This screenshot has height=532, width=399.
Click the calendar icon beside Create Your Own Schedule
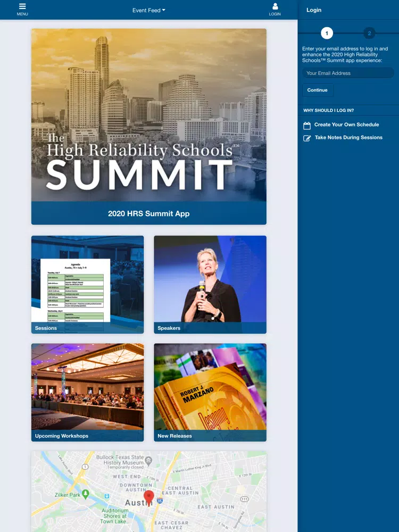click(x=307, y=126)
